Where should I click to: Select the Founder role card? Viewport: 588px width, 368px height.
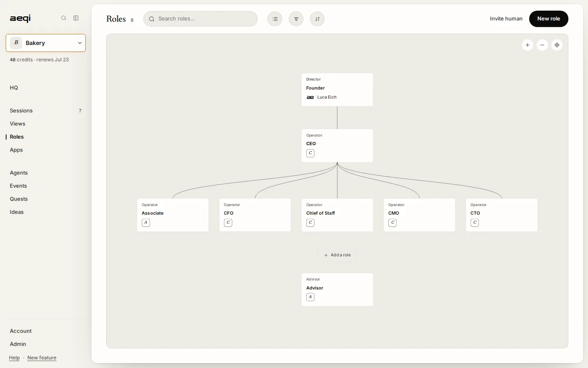337,90
